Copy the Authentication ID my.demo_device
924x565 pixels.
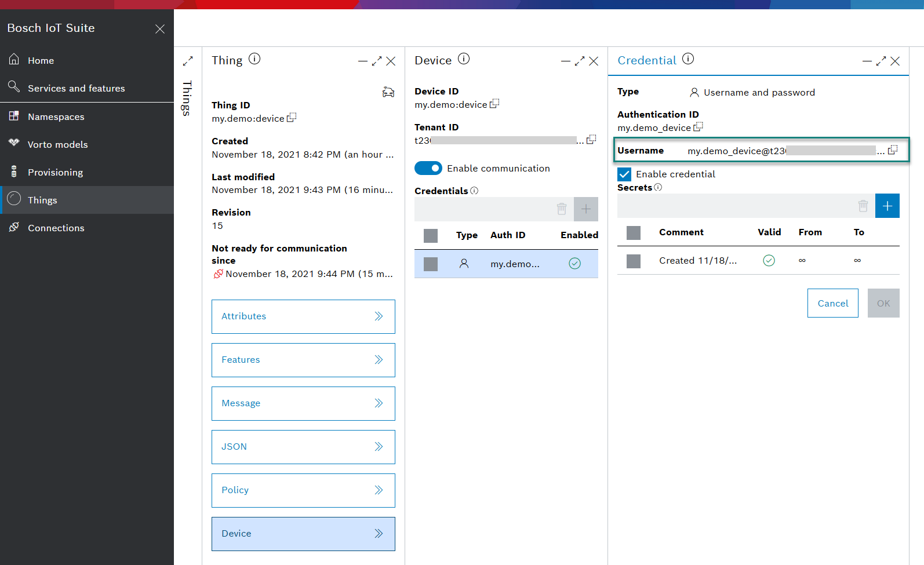click(x=698, y=127)
